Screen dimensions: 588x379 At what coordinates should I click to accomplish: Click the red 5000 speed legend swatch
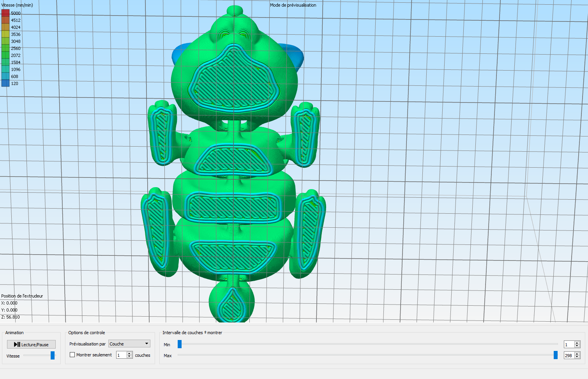click(x=5, y=13)
